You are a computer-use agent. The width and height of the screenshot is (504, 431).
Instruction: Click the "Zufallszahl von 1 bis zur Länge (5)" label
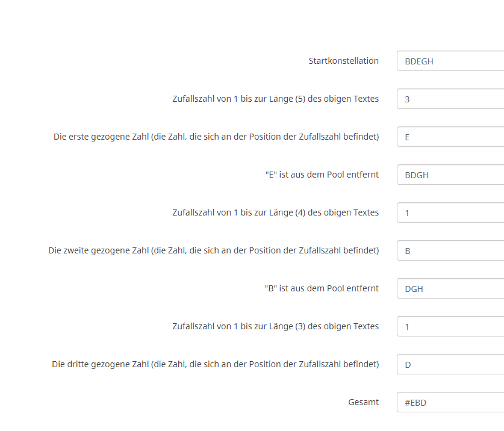tap(275, 99)
